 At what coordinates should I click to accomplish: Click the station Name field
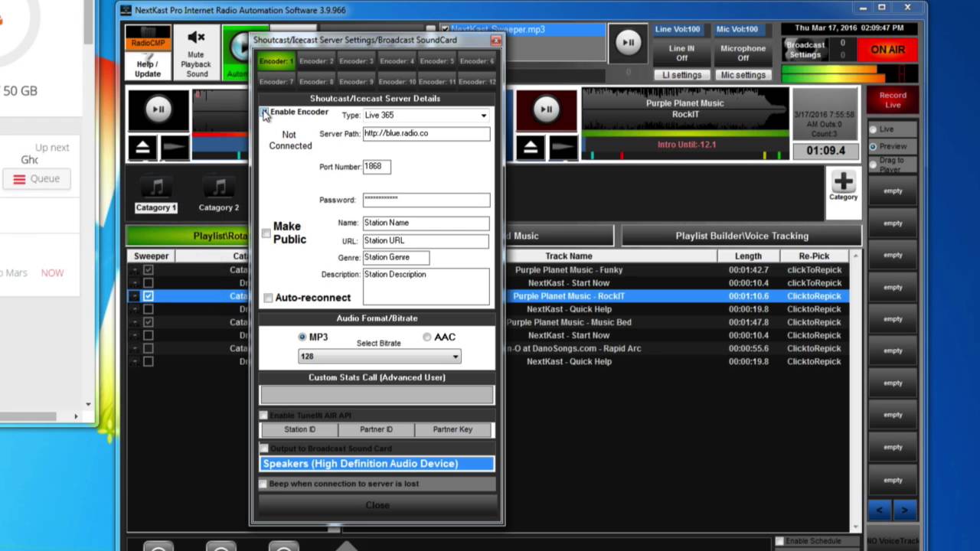(x=426, y=223)
